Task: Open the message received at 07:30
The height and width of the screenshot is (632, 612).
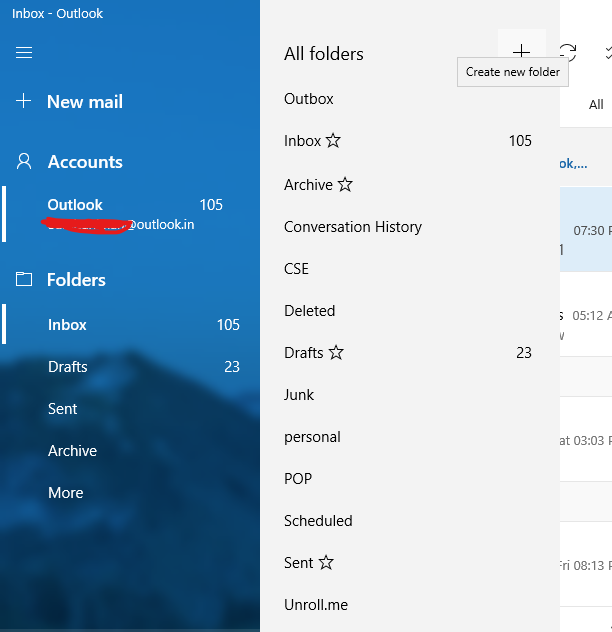Action: [x=586, y=229]
